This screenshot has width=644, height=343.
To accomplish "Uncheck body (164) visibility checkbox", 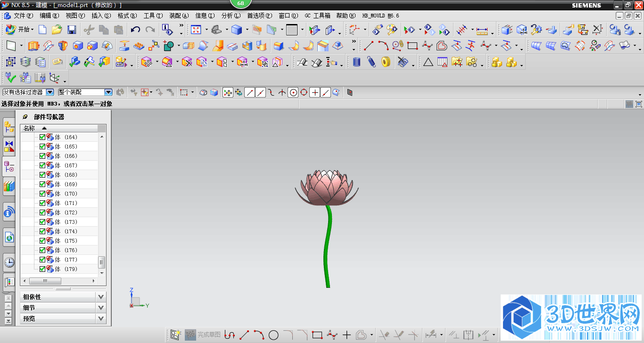I will pyautogui.click(x=42, y=137).
